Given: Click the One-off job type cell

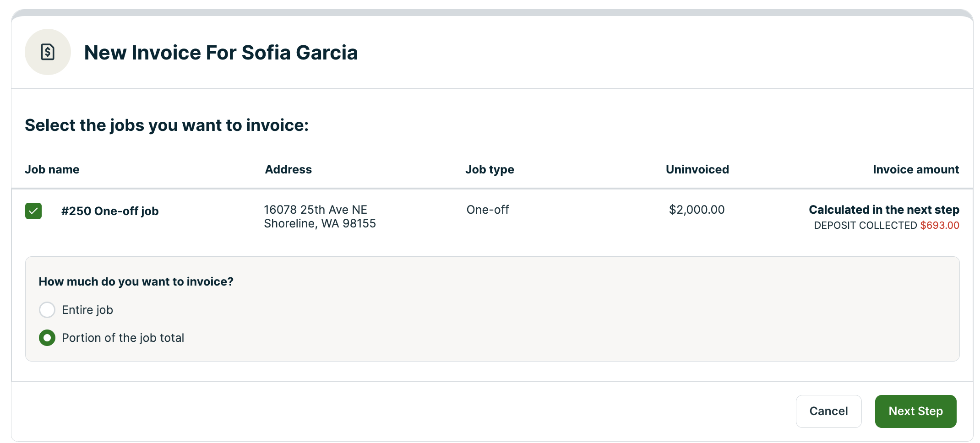Looking at the screenshot, I should coord(487,210).
